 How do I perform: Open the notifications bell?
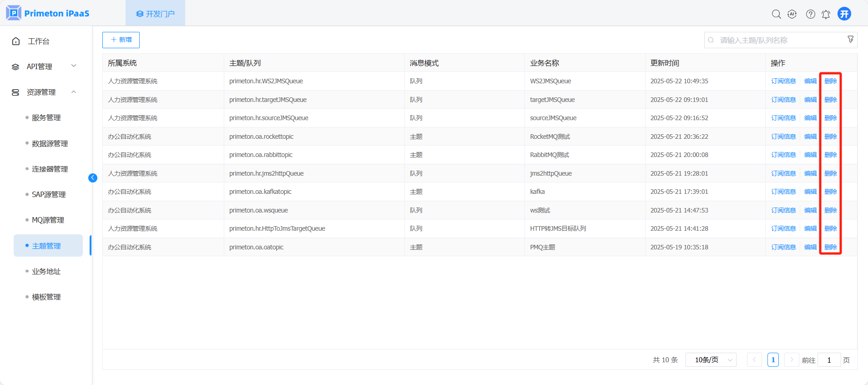pyautogui.click(x=826, y=14)
